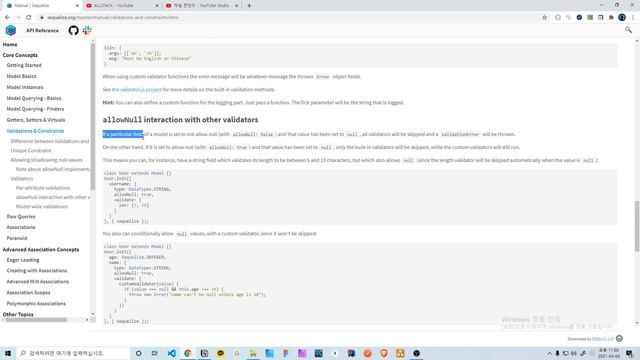Reload the page
Viewport: 640px width, 360px height.
pos(29,18)
